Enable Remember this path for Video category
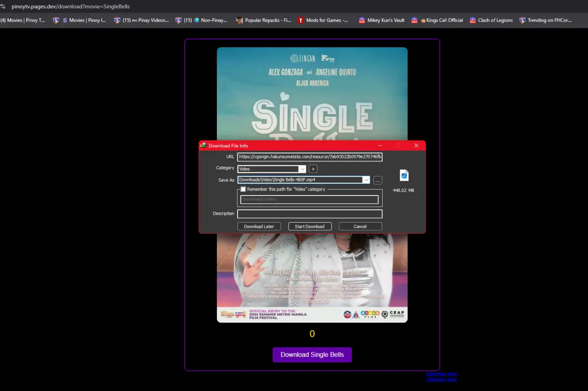Image resolution: width=588 pixels, height=391 pixels. [x=243, y=189]
